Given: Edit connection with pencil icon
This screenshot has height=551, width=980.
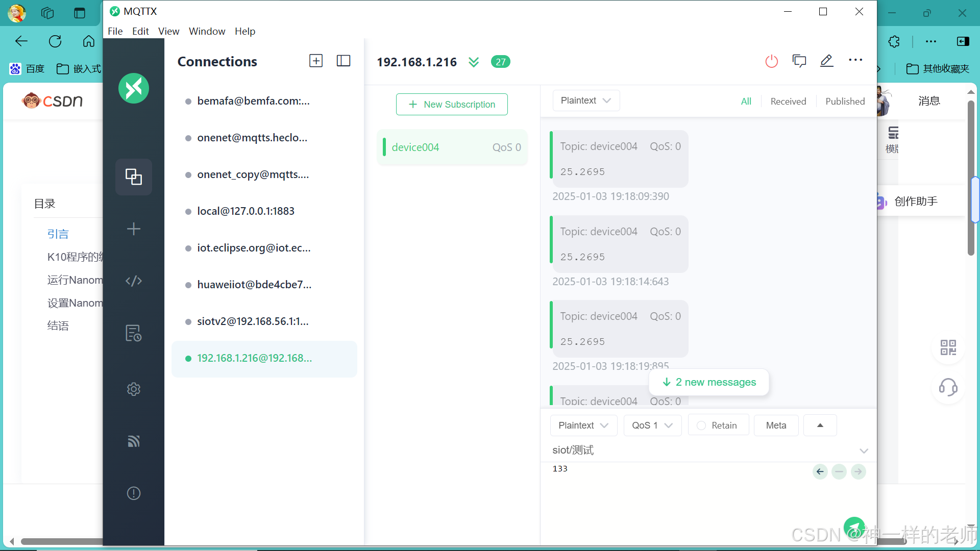Looking at the screenshot, I should click(827, 61).
